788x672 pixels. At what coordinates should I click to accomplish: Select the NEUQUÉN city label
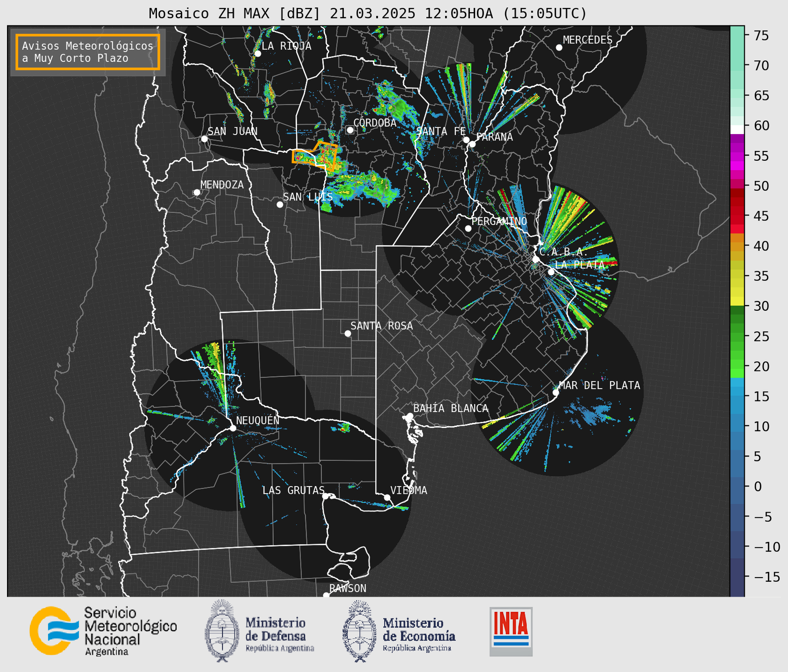pyautogui.click(x=258, y=421)
